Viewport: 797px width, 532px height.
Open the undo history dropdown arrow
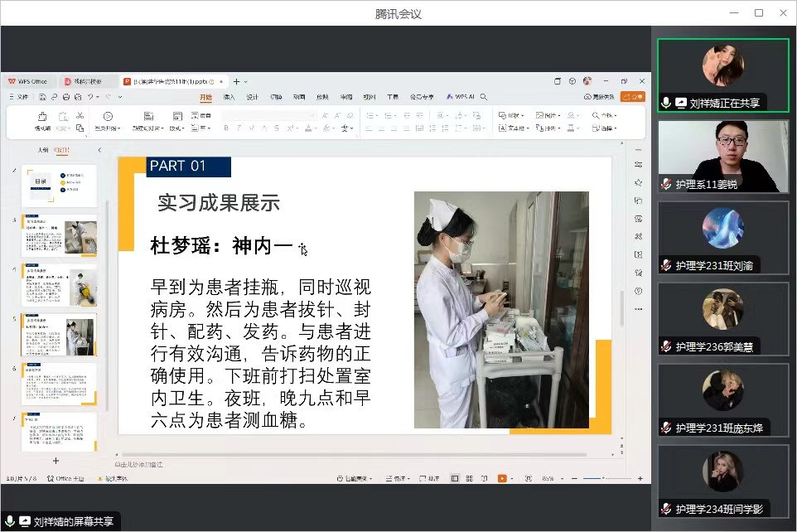pyautogui.click(x=99, y=97)
